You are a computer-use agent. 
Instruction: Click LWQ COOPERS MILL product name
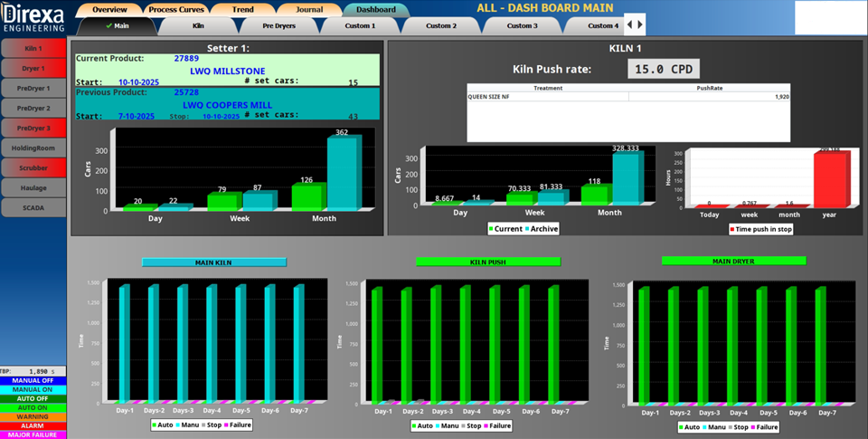tap(228, 105)
